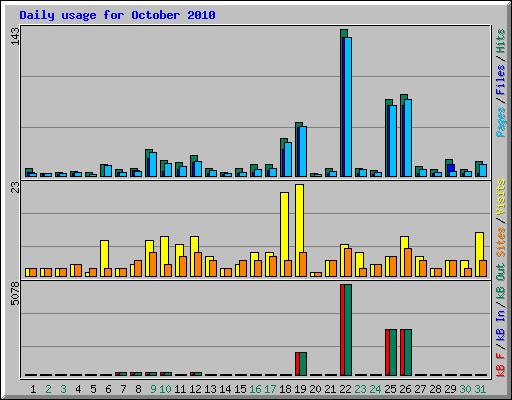Click the day 31 yellow visits bar

[479, 254]
